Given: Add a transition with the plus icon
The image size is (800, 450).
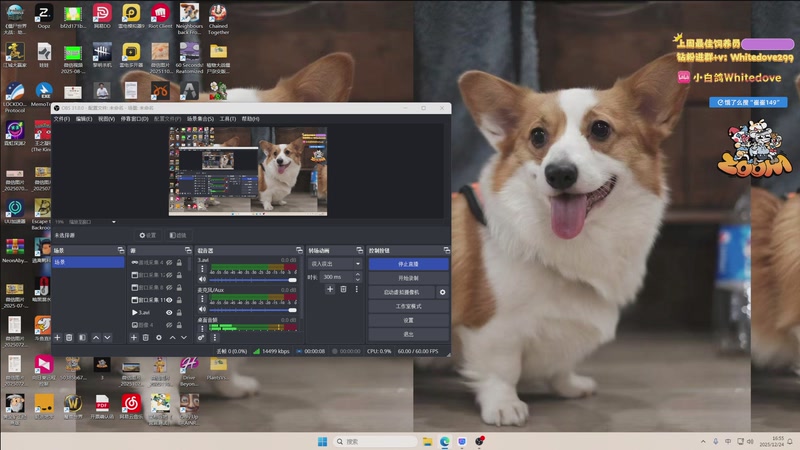Looking at the screenshot, I should click(x=330, y=289).
